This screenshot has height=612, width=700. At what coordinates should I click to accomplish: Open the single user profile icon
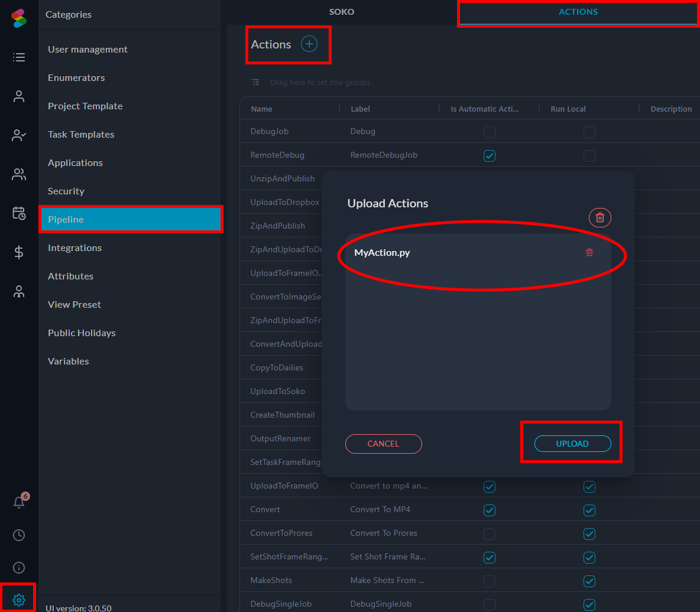pyautogui.click(x=19, y=96)
